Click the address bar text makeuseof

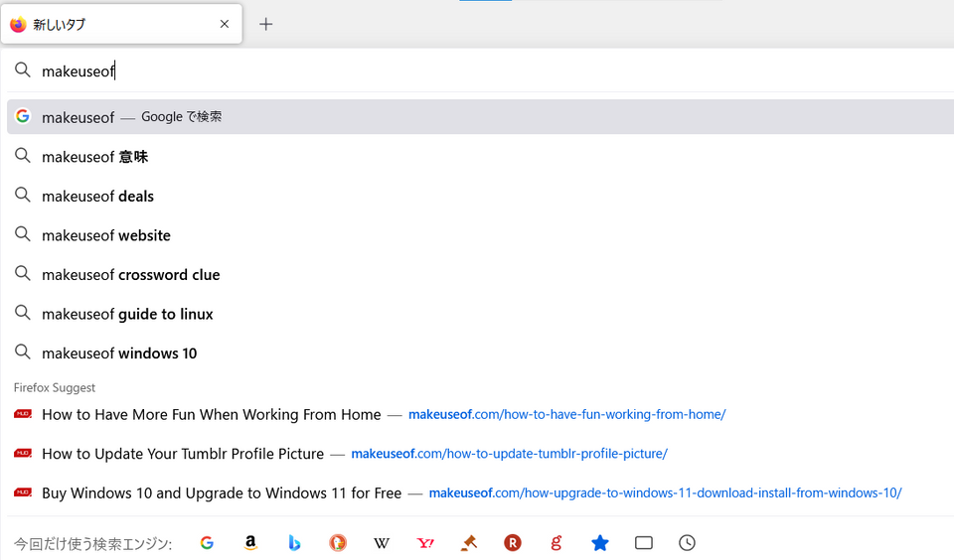(x=78, y=71)
